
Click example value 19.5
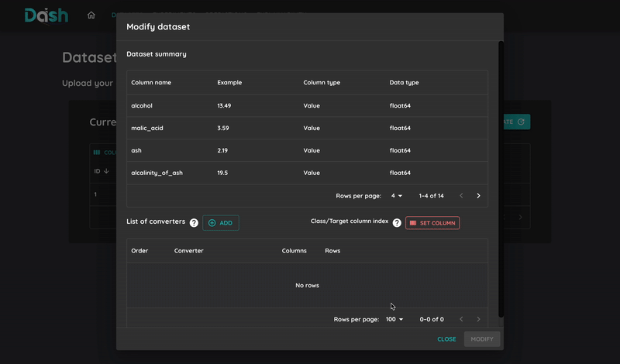pos(222,173)
